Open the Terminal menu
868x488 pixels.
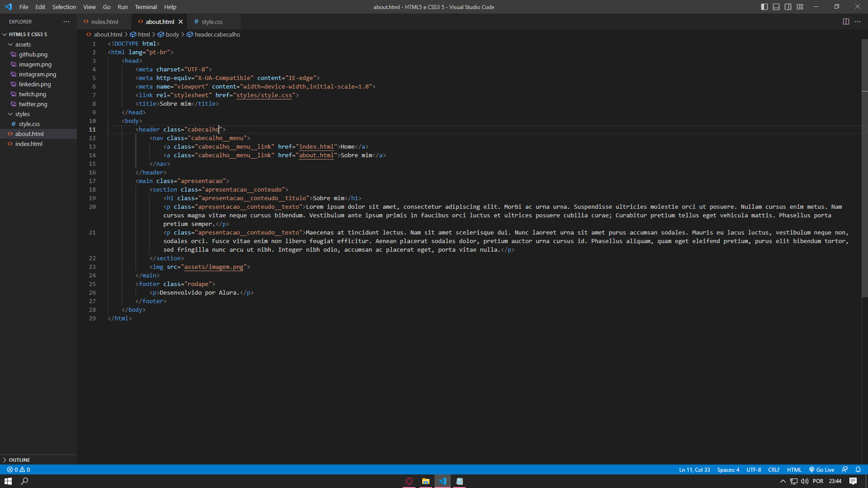pos(146,7)
